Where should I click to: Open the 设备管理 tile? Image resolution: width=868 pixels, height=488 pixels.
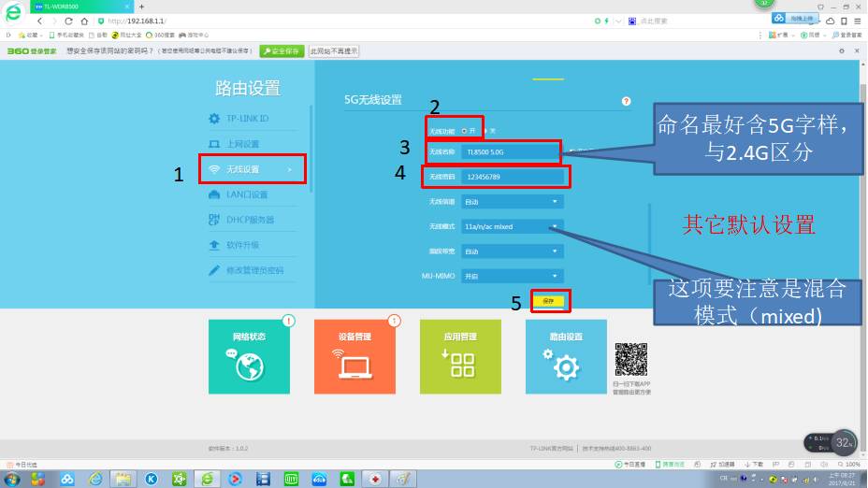click(354, 356)
